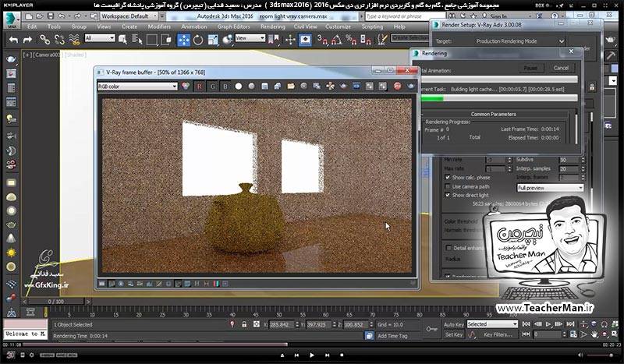This screenshot has width=624, height=364.
Task: Click the sun light icon in left sidebar
Action: coord(11,253)
